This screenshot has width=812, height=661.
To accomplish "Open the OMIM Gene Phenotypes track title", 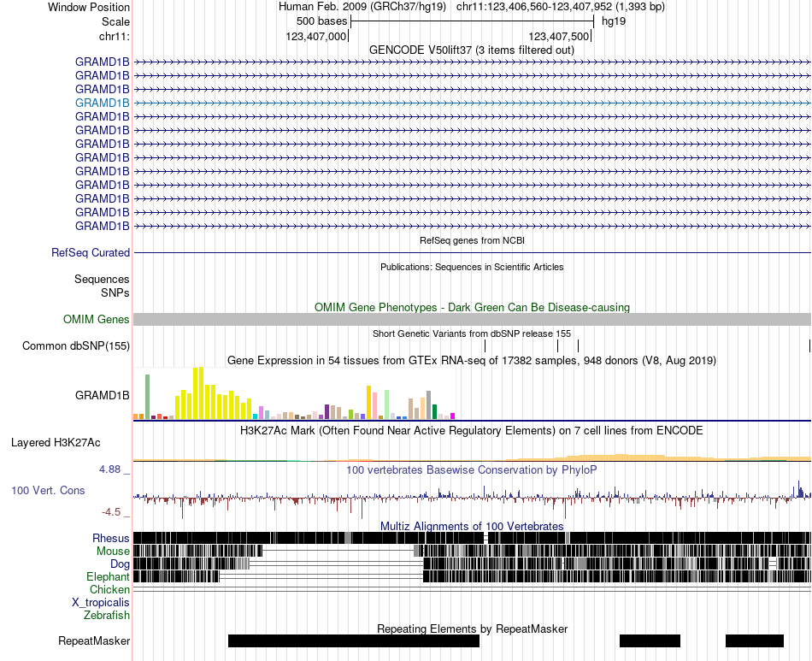I will pyautogui.click(x=472, y=307).
